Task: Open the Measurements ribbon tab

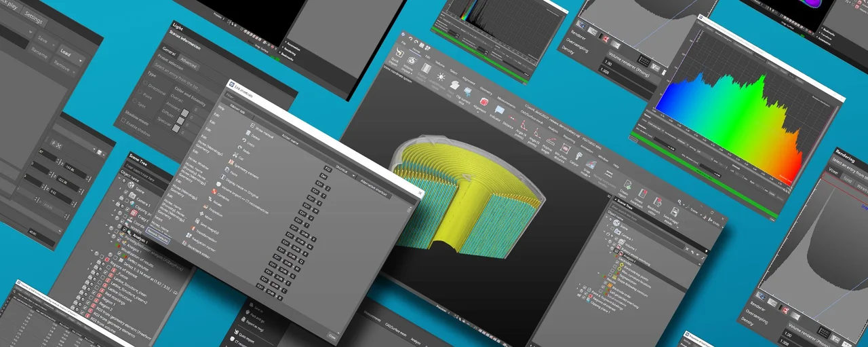Action: 506,102
